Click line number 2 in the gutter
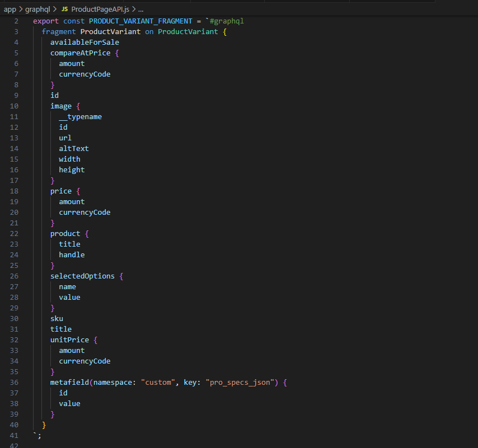478x448 pixels. (16, 21)
